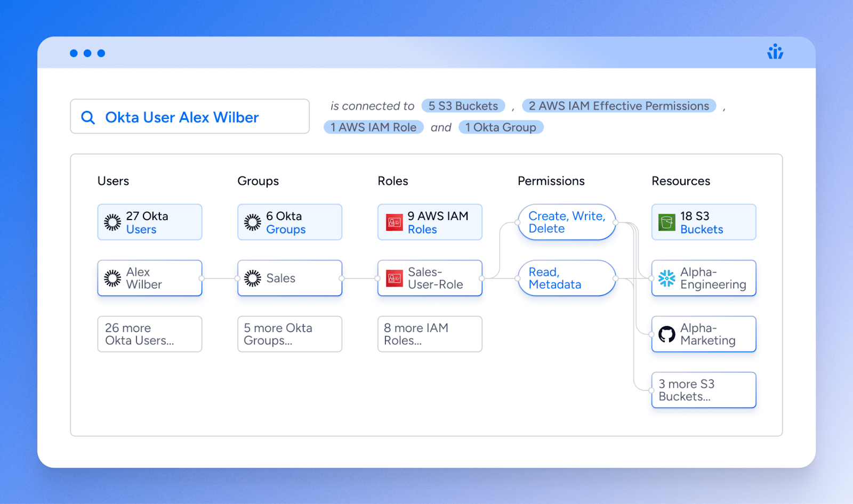Click the S3 bucket icon on 18 S3 Buckets
The width and height of the screenshot is (853, 504).
[x=667, y=222]
